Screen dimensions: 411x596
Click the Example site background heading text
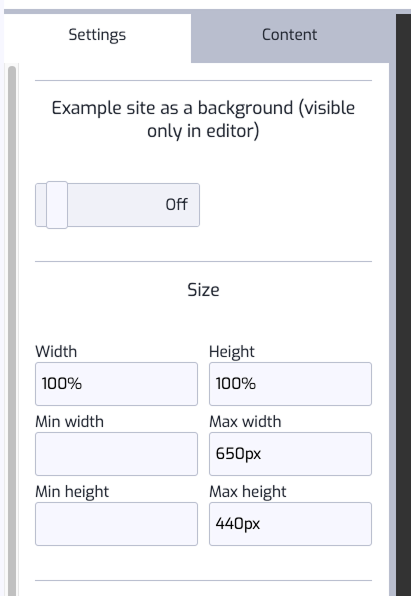[203, 119]
